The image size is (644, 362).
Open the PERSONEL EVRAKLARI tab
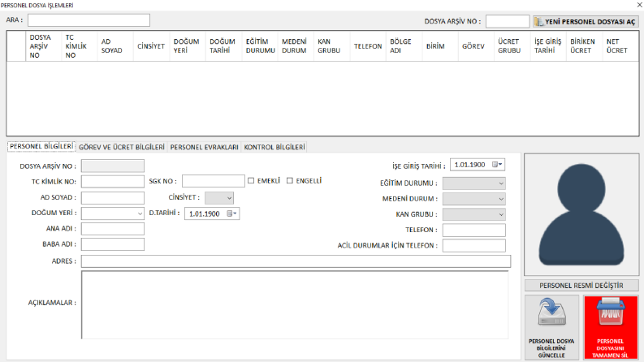204,147
